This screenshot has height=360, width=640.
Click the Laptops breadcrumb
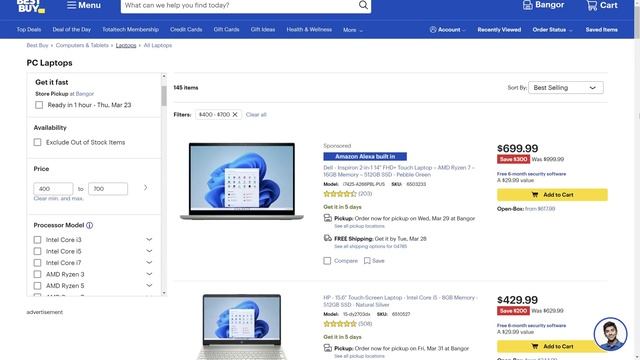click(126, 45)
